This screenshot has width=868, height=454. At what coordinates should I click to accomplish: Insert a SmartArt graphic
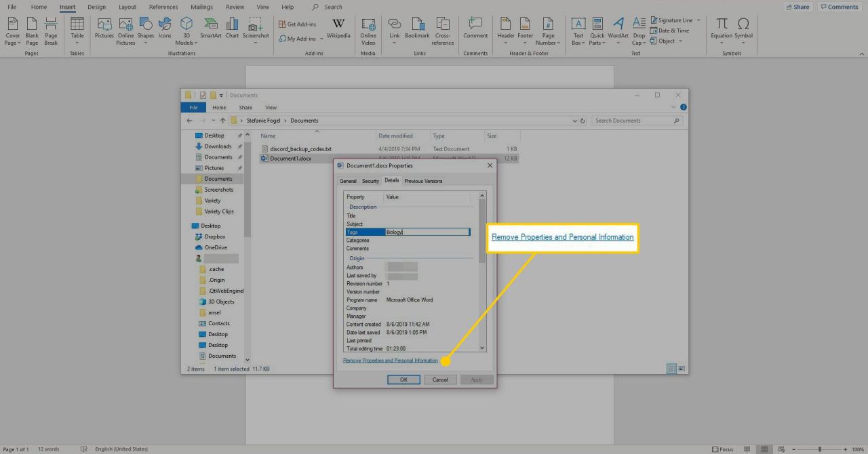(x=211, y=28)
